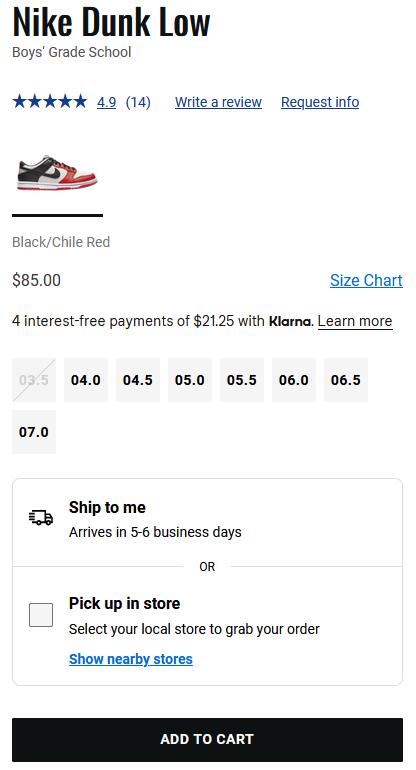This screenshot has width=416, height=770.
Task: Select size 04.0
Action: coord(86,380)
